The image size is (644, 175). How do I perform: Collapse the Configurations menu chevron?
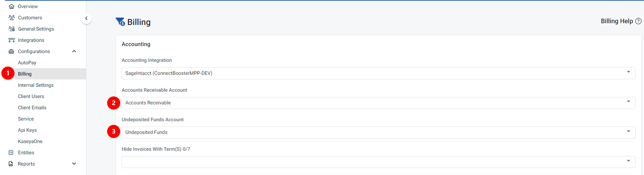coord(74,51)
